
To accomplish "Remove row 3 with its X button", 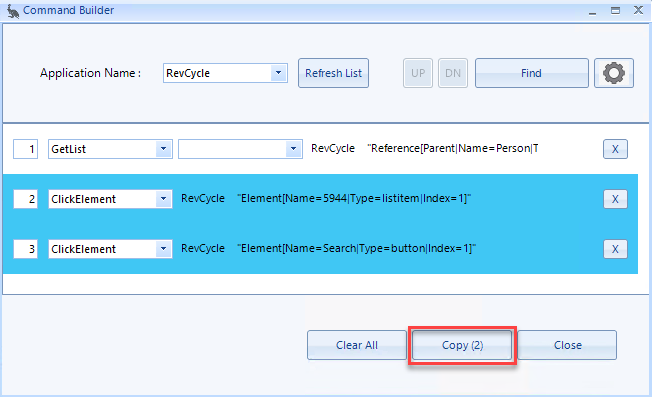I will point(615,249).
